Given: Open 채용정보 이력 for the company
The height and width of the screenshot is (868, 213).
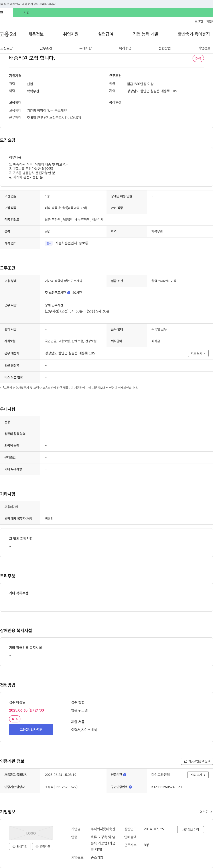Looking at the screenshot, I should [x=190, y=830].
